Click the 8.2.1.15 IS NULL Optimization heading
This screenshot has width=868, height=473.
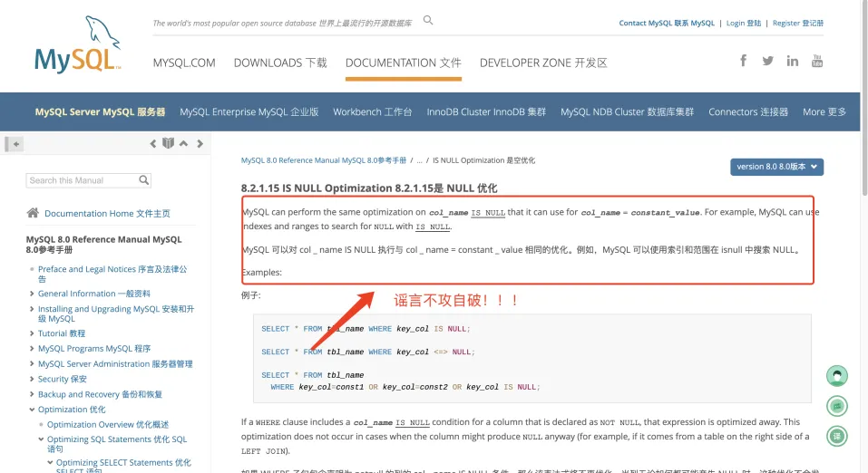pos(368,188)
